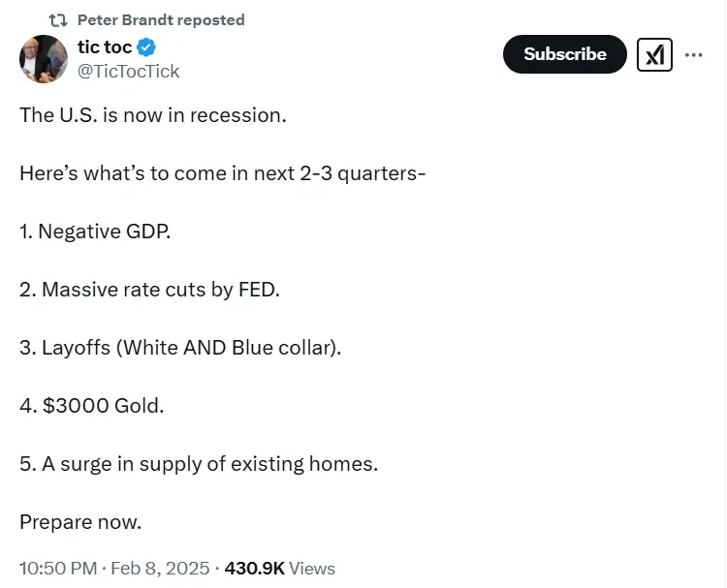This screenshot has width=727, height=588.
Task: Click the "Layoffs (White AND Blue collar)" line
Action: pos(180,348)
